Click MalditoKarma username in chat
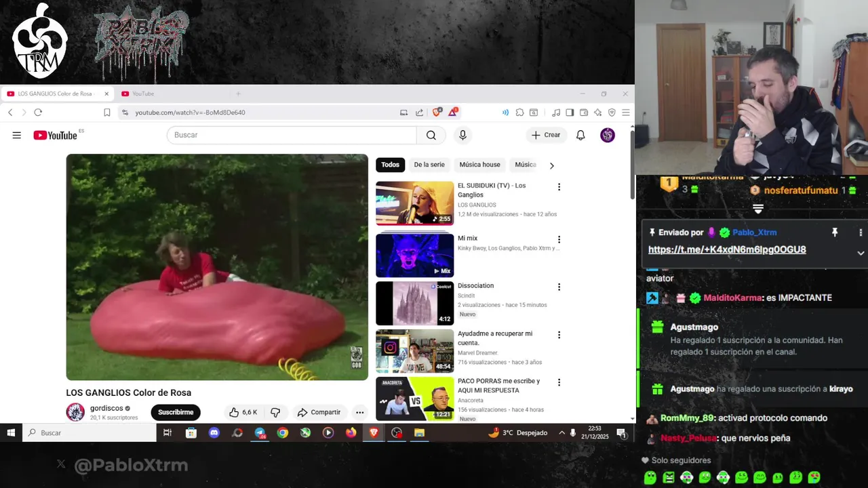 [734, 298]
